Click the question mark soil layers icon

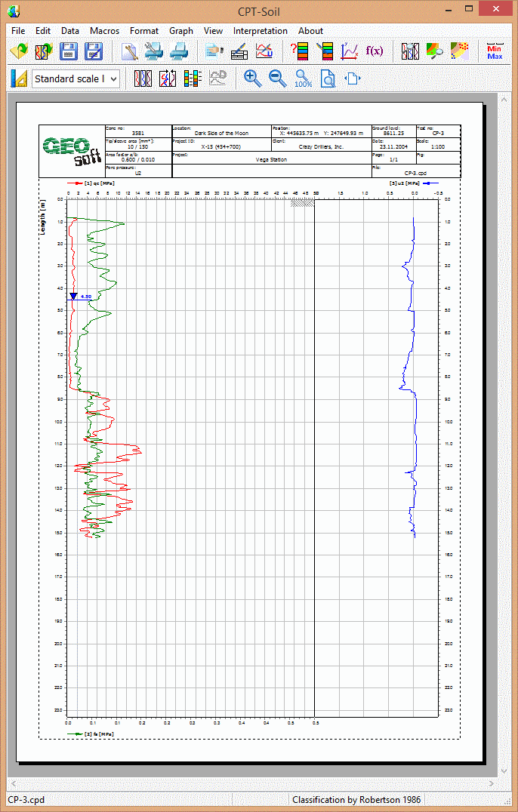click(299, 51)
